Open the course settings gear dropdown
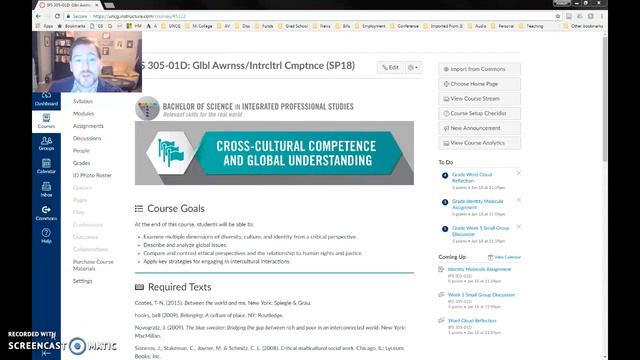The image size is (640, 360). tap(413, 67)
